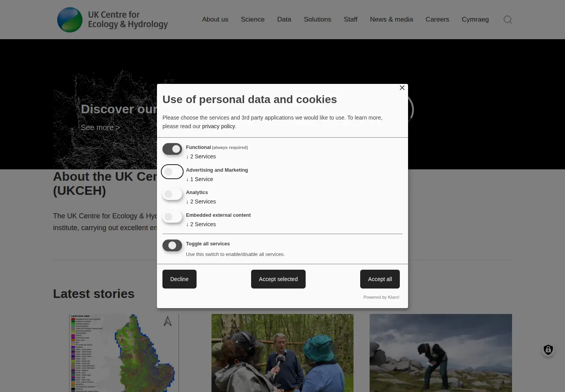The height and width of the screenshot is (392, 565).
Task: Expand Functional 2 Services list
Action: [201, 156]
